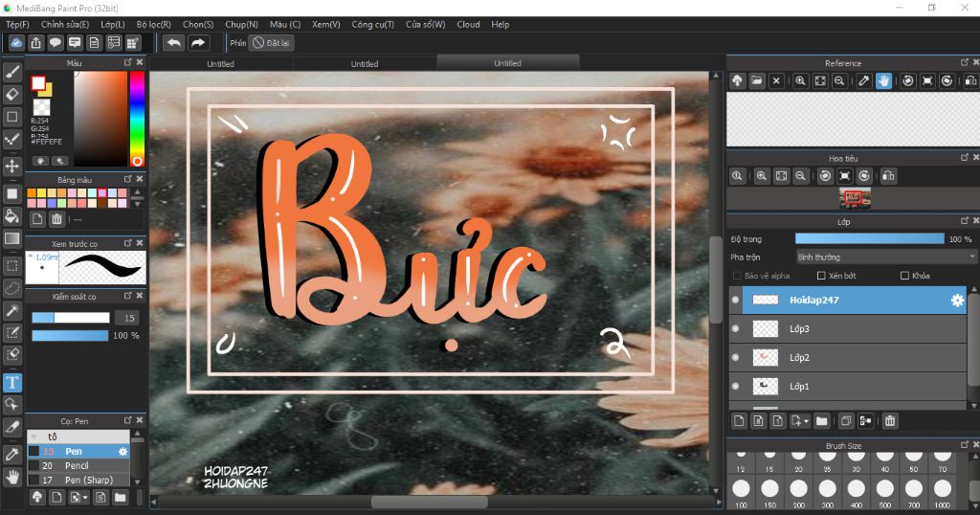
Task: Select the Gradient tool
Action: 11,238
